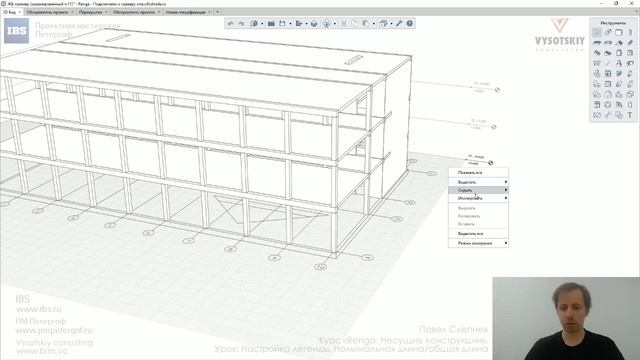
Task: Expand the Режим измерения submenu arrow
Action: pyautogui.click(x=506, y=243)
